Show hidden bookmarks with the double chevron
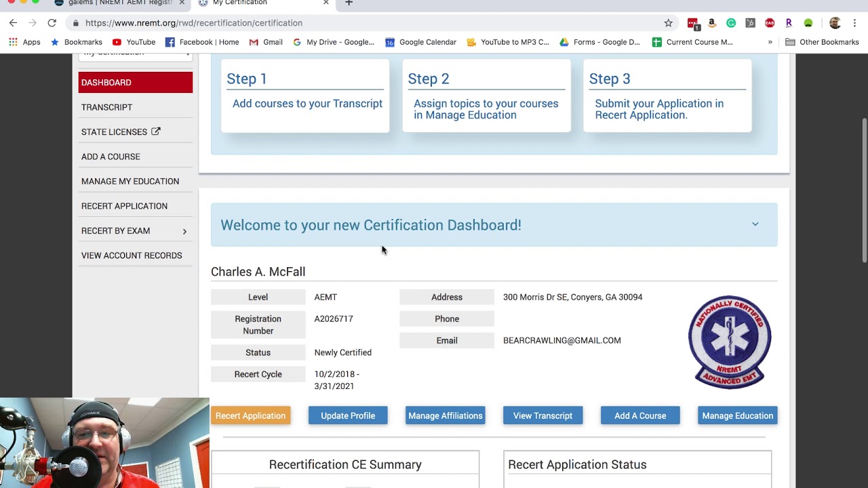 tap(770, 42)
